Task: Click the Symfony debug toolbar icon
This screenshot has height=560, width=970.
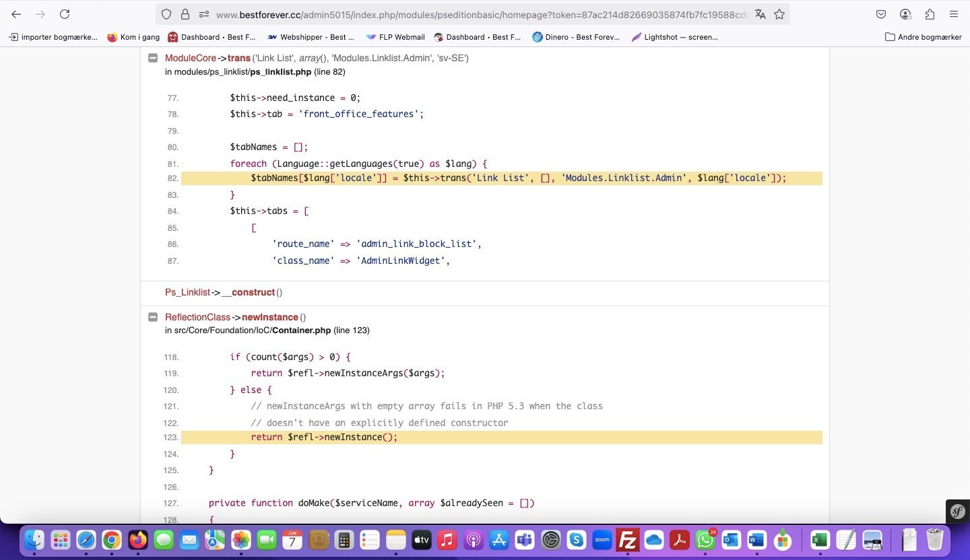Action: tap(957, 512)
